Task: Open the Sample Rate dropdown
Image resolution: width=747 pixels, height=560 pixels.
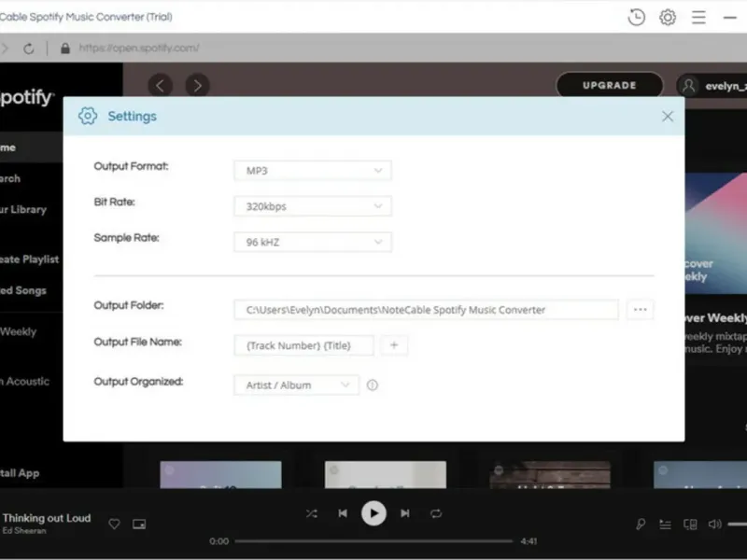Action: [x=313, y=242]
